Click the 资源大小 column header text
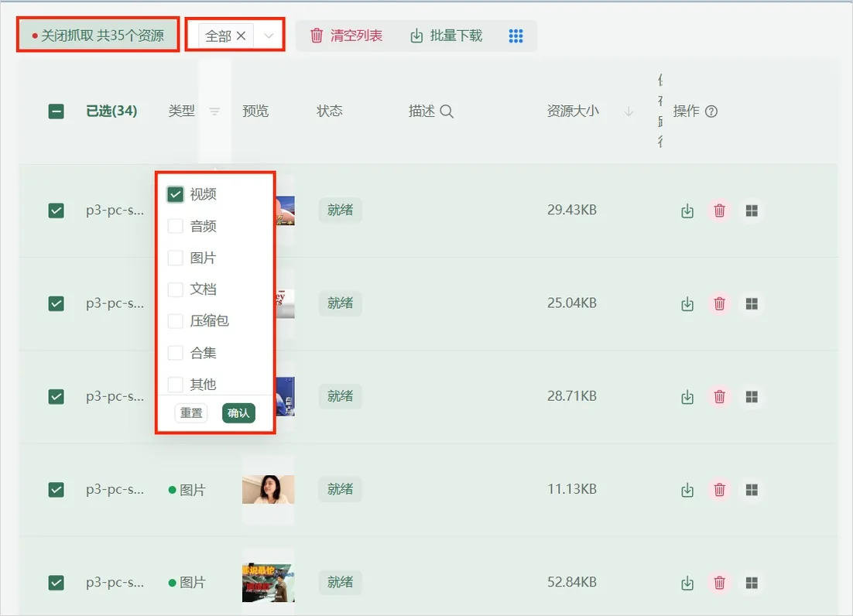Screen dimensions: 853x616 tap(573, 111)
